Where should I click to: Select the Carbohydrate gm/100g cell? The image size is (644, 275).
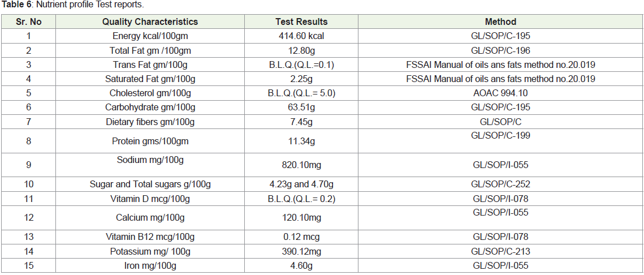(150, 108)
